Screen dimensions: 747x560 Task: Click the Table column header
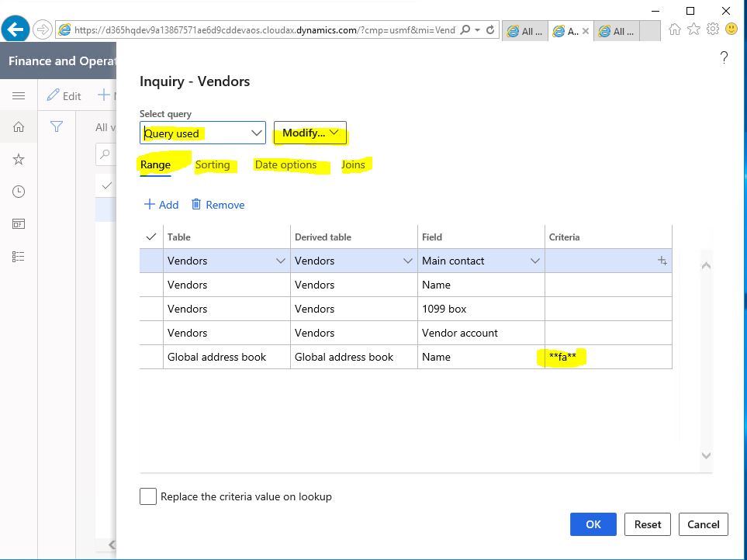click(178, 237)
